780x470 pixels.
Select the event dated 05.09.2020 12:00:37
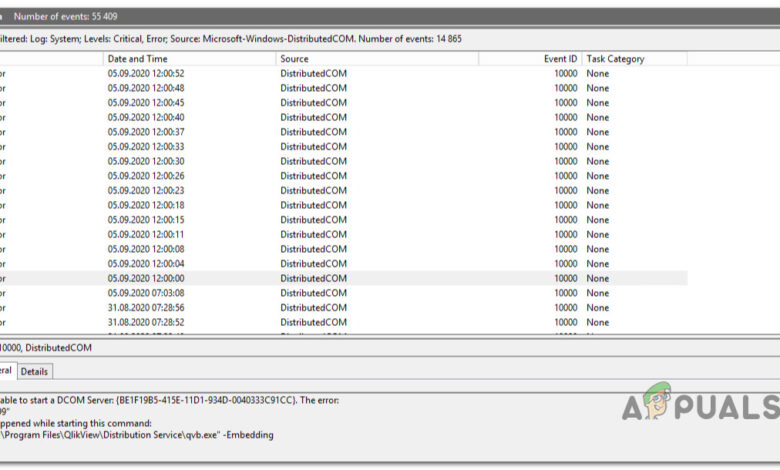344,132
